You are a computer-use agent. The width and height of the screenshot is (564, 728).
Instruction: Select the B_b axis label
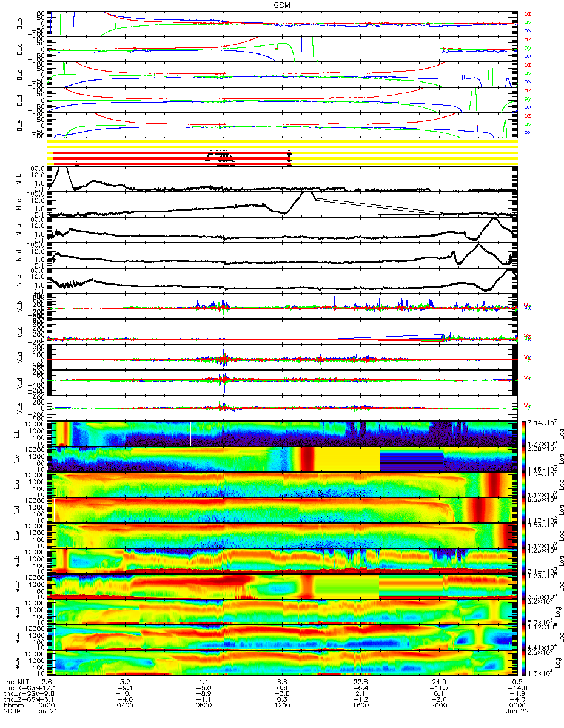pyautogui.click(x=19, y=23)
